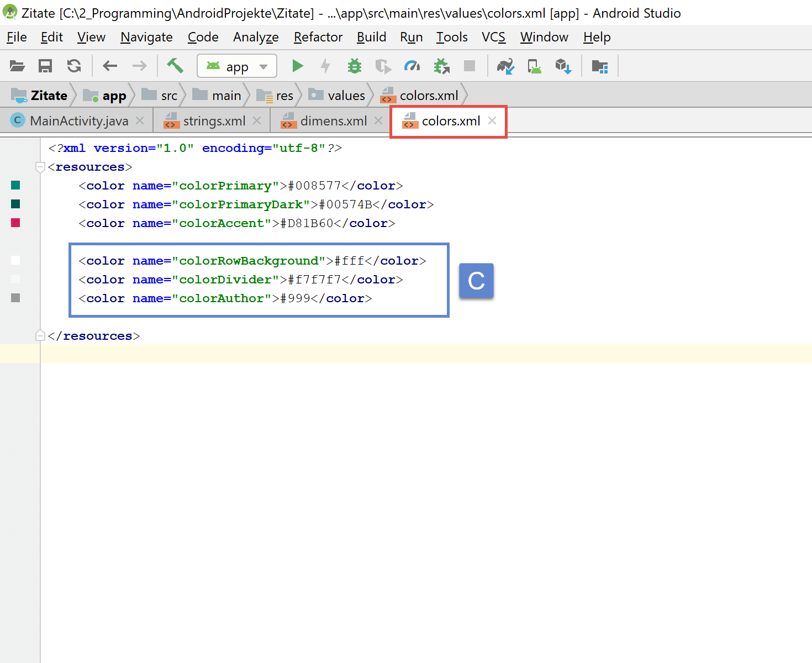Click the #f7f7f7 divider color value
This screenshot has width=812, height=663.
tap(314, 280)
